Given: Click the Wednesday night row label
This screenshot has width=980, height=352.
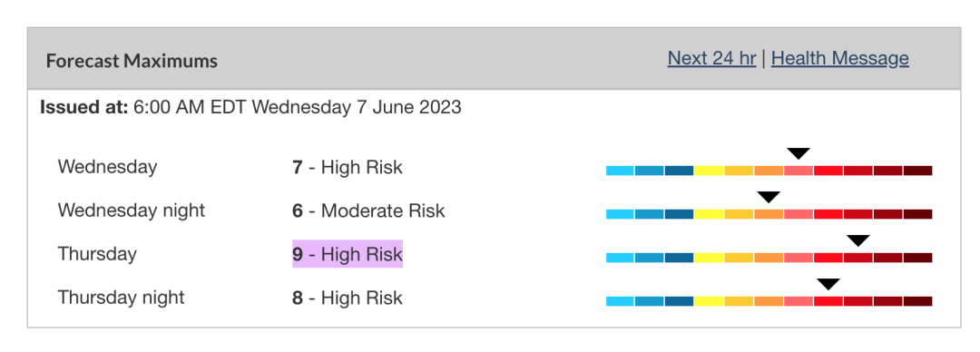Looking at the screenshot, I should point(132,210).
